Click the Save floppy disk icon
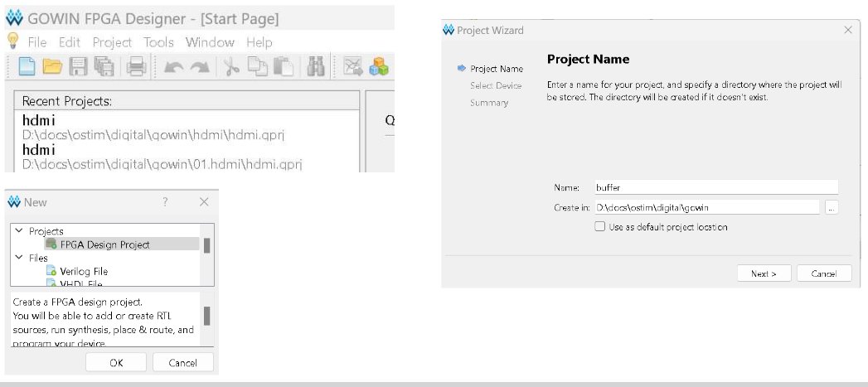 78,67
